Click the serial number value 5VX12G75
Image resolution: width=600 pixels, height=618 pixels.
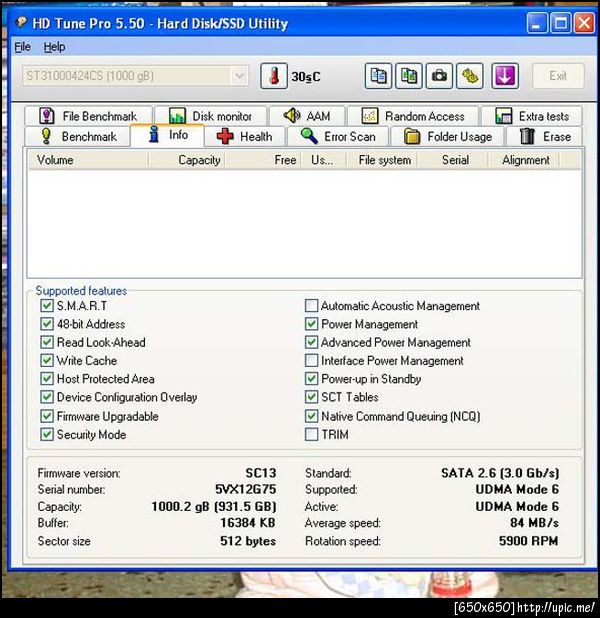point(245,489)
